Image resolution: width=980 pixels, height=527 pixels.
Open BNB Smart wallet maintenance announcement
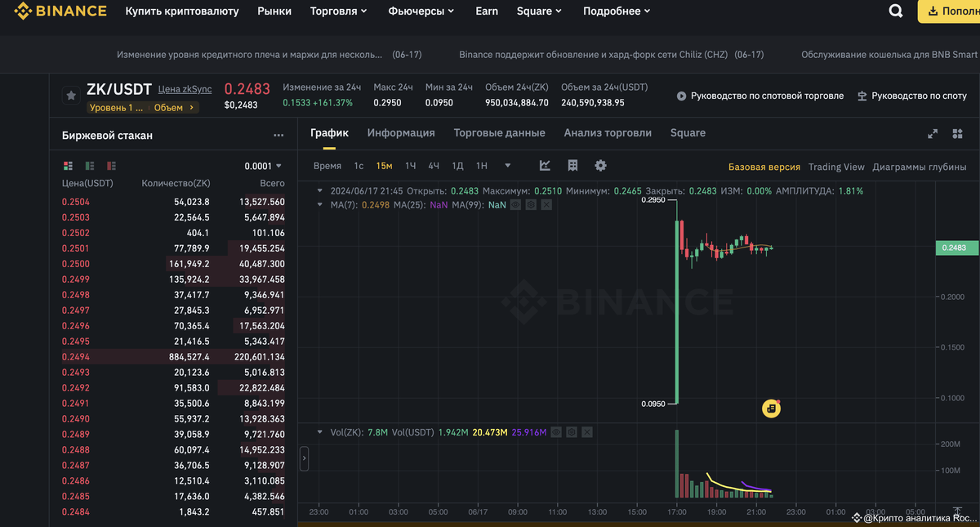click(x=889, y=55)
